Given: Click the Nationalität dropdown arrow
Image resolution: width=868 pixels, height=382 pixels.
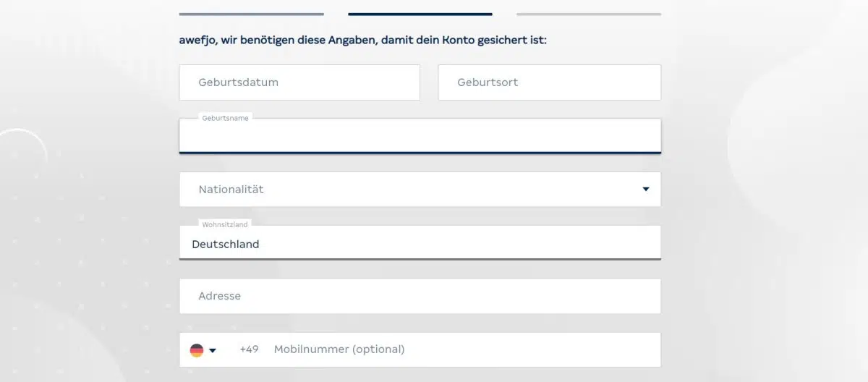Looking at the screenshot, I should tap(646, 190).
